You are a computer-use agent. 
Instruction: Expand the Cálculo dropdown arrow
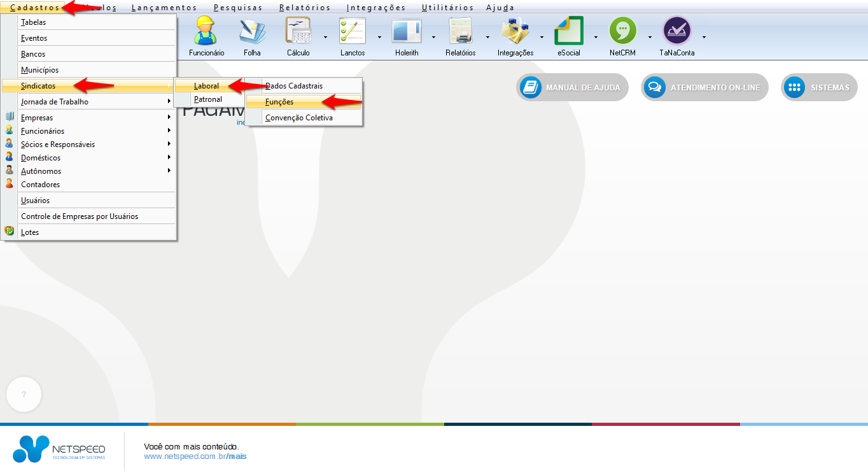point(325,36)
